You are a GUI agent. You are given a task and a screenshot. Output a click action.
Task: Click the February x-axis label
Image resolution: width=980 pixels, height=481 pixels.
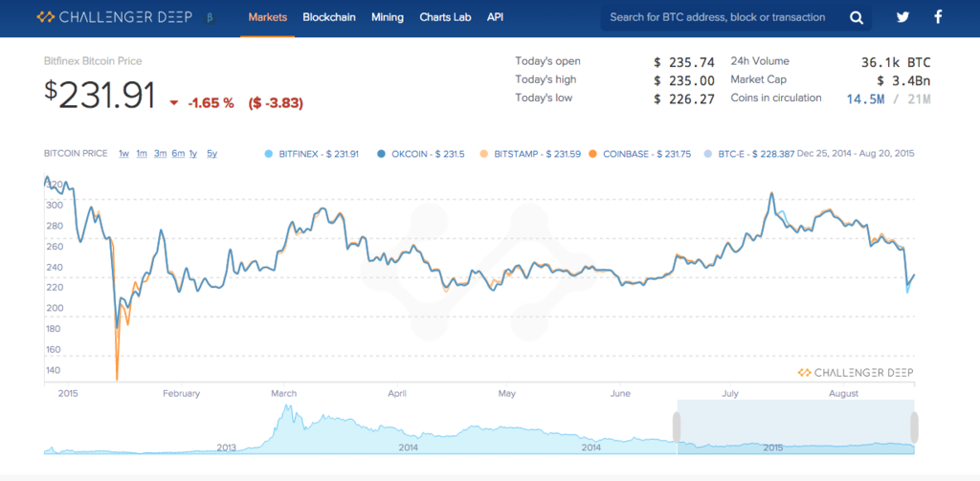(x=181, y=394)
